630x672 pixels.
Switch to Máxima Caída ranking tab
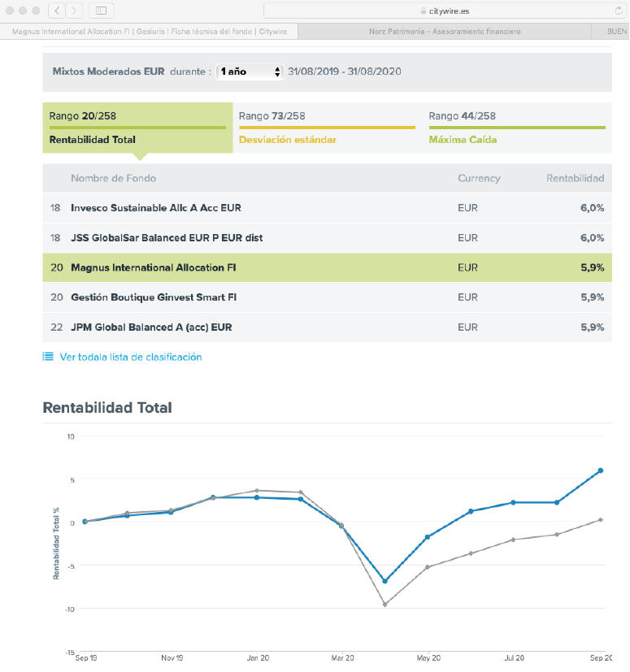pyautogui.click(x=517, y=128)
